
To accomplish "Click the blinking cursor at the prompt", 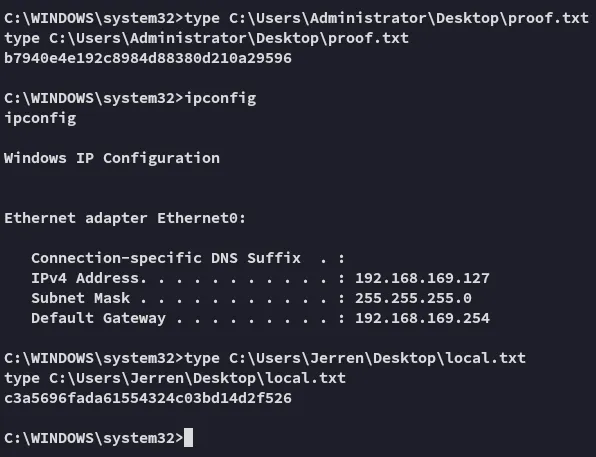I will 189,438.
